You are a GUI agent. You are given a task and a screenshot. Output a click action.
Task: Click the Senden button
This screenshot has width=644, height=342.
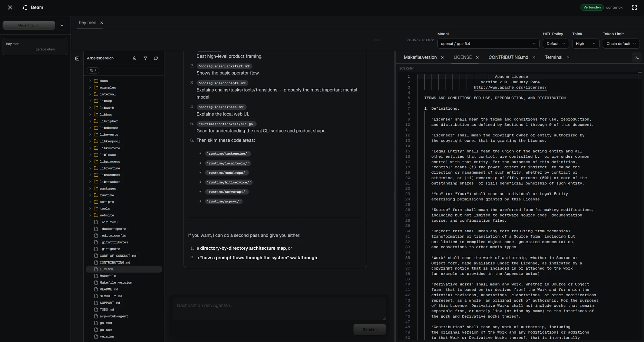pos(369,329)
